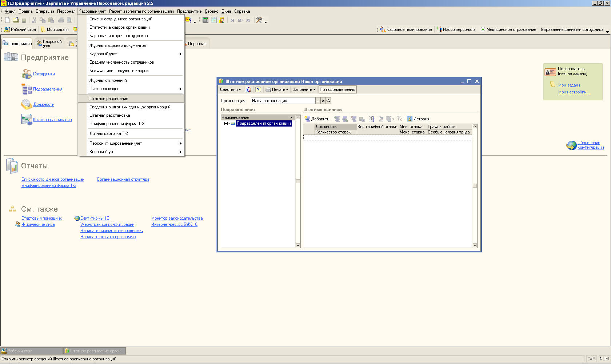Switch to the Кадровый учет tab
The height and width of the screenshot is (364, 611).
tap(49, 43)
